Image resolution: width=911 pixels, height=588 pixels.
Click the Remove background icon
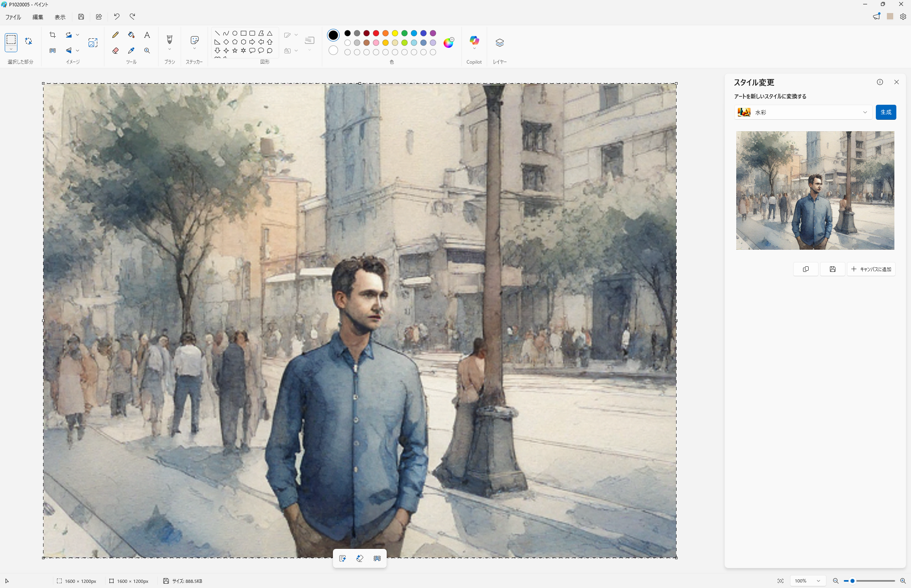[53, 51]
